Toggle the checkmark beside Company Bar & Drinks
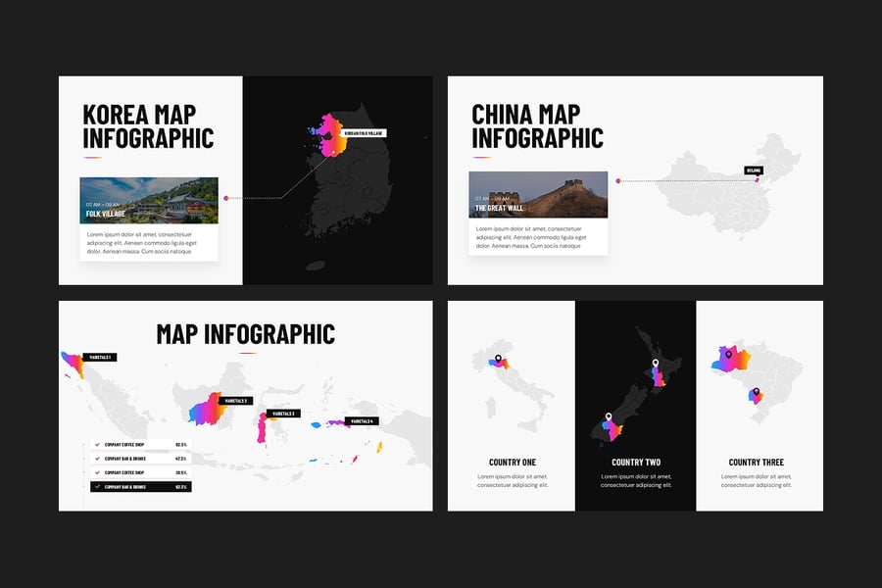Image resolution: width=882 pixels, height=588 pixels. coord(97,458)
